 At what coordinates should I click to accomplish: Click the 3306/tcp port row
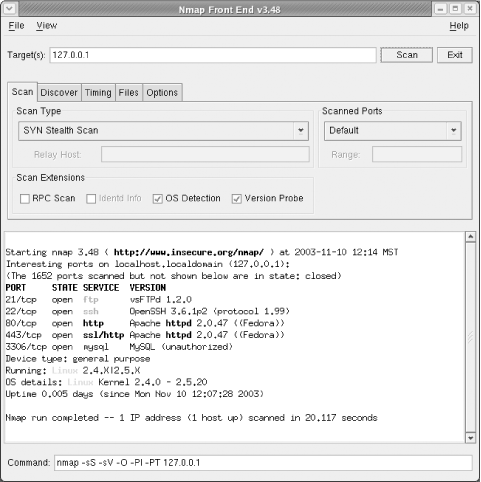pyautogui.click(x=119, y=347)
